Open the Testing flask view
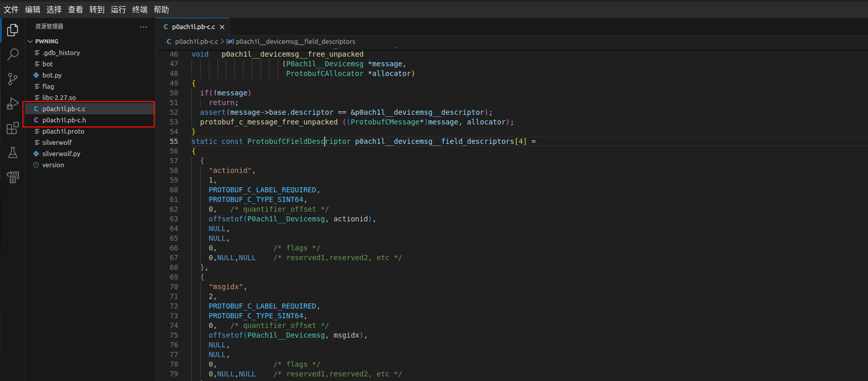 pos(13,153)
